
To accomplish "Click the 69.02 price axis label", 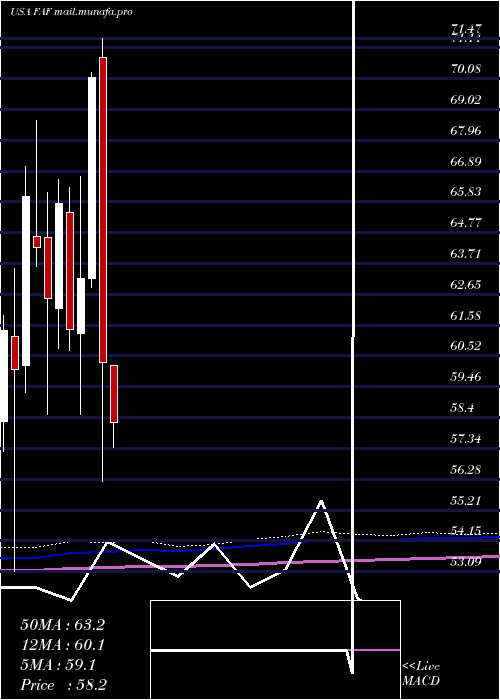I will [466, 100].
